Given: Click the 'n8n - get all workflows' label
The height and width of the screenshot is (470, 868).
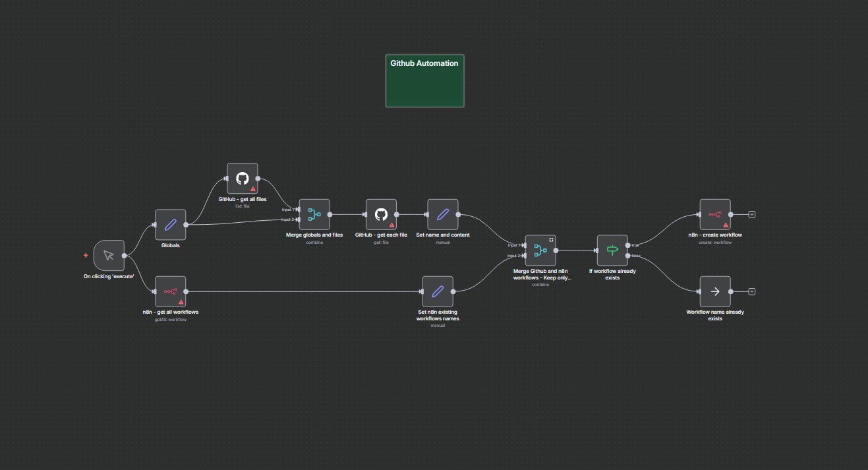Looking at the screenshot, I should coord(171,312).
